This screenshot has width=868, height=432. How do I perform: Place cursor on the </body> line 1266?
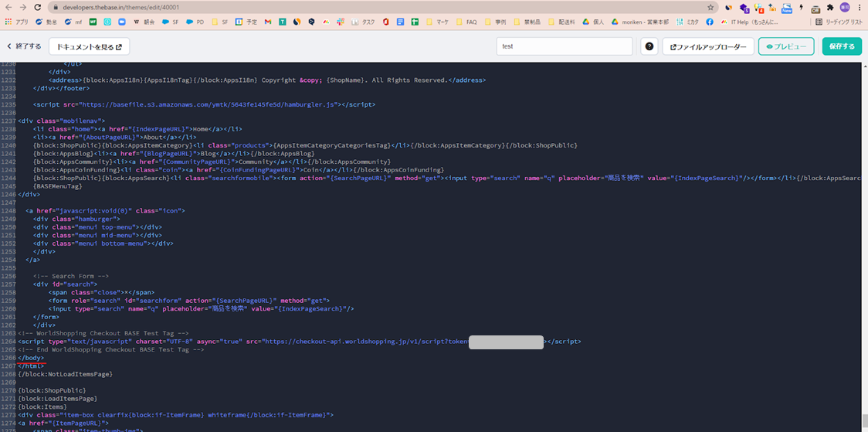point(32,359)
